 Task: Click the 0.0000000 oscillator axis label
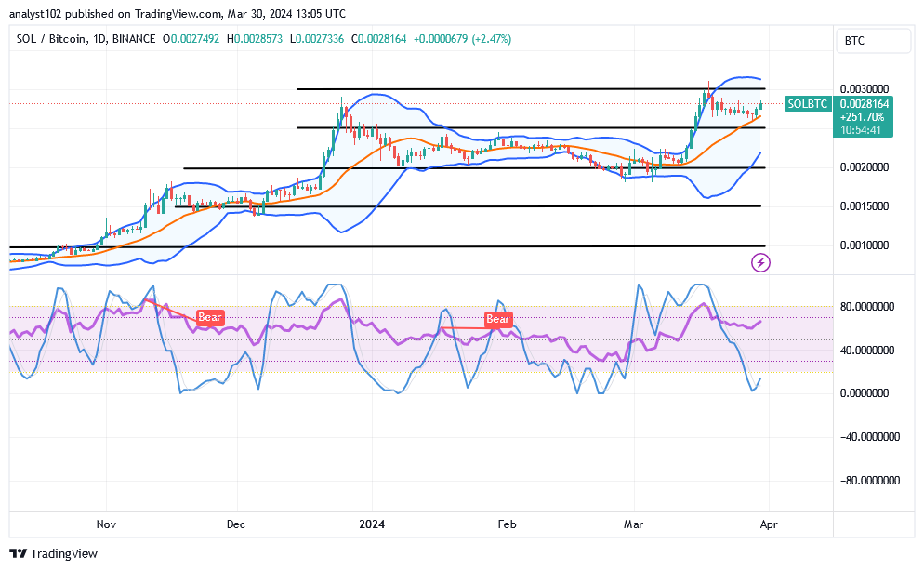point(865,393)
